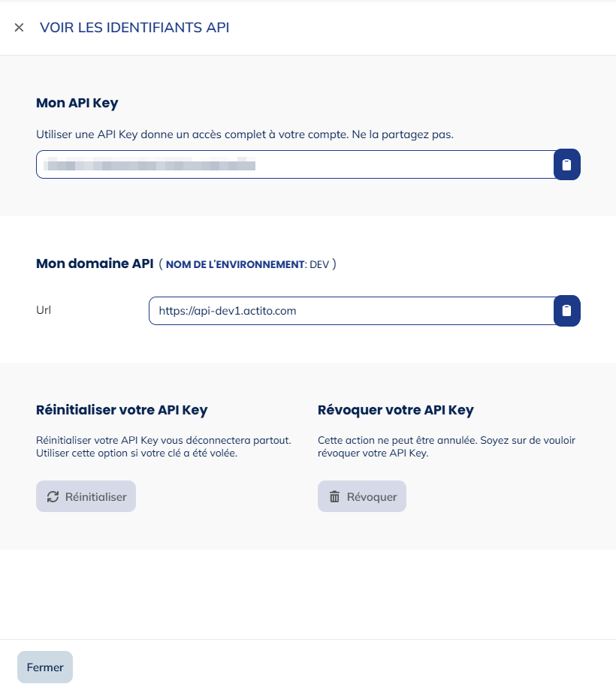Click the VOIR LES IDENTIFIANTS API title
The image size is (616, 693).
tap(134, 28)
